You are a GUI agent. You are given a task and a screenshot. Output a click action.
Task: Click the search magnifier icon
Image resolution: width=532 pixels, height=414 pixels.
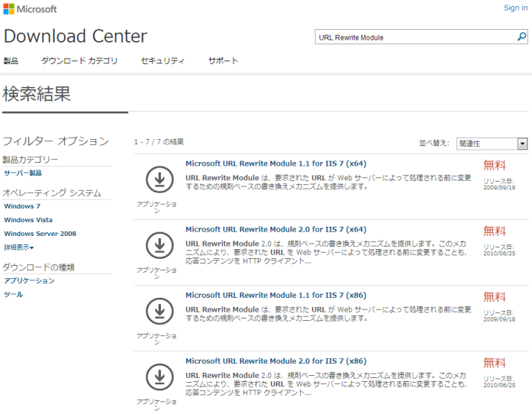click(x=521, y=37)
